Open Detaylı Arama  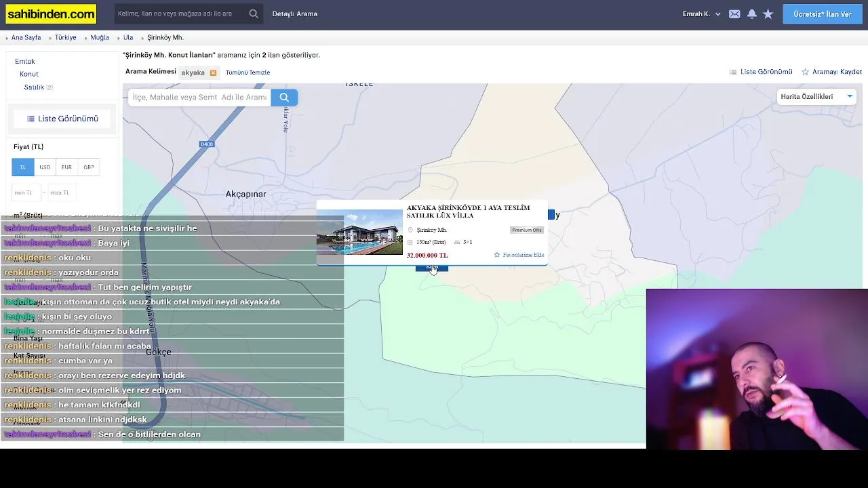pos(294,14)
